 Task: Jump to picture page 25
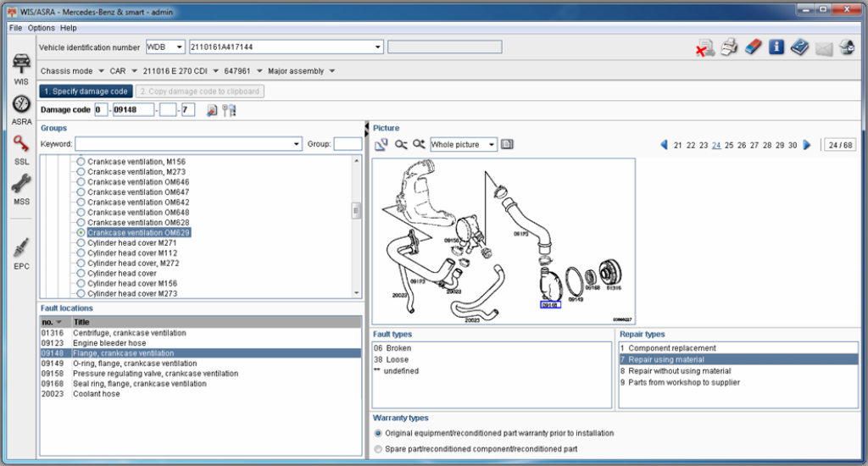728,145
